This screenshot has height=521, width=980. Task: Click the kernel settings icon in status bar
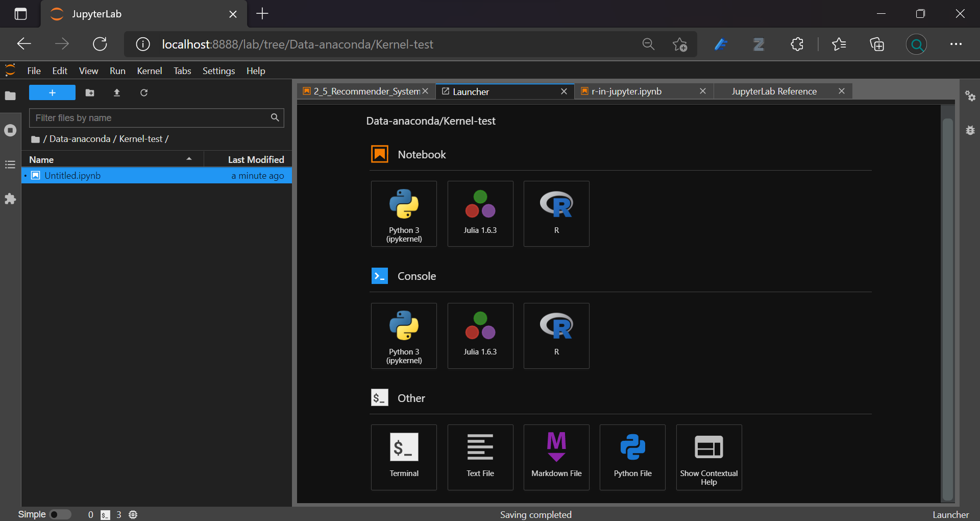click(133, 514)
